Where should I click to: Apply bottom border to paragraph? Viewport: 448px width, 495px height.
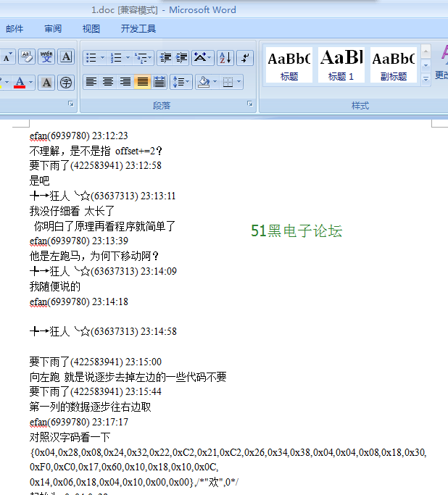(x=228, y=82)
